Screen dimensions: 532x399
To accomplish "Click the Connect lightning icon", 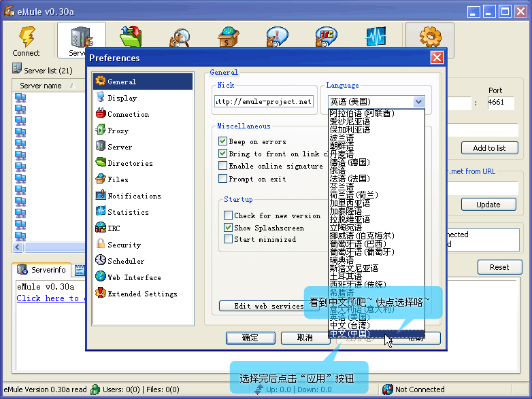I will click(27, 37).
